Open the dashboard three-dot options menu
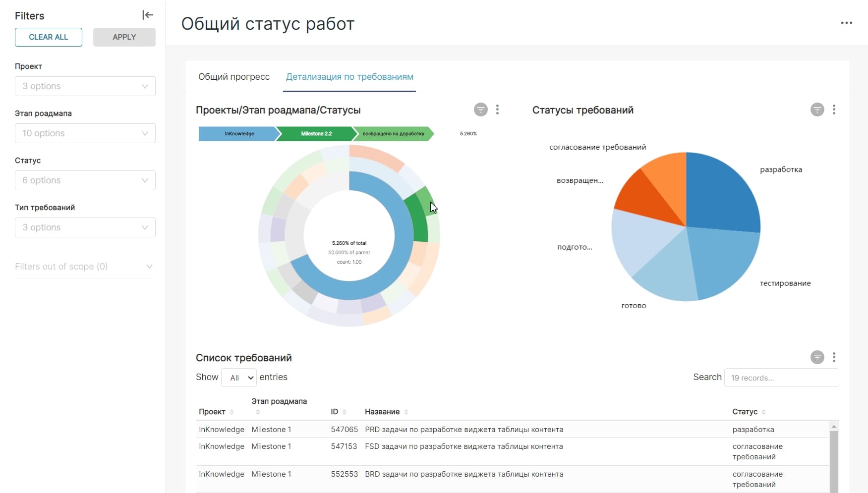This screenshot has width=868, height=493. pos(846,23)
